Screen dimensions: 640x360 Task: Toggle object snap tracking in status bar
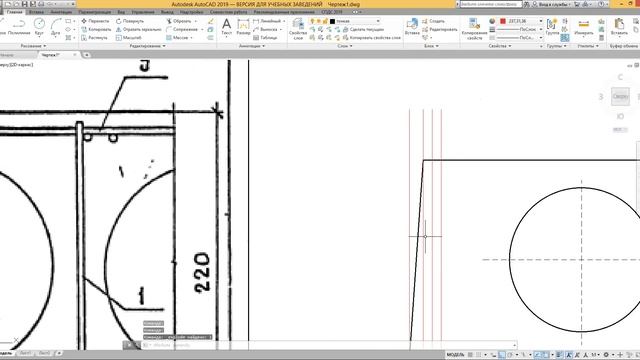point(538,355)
